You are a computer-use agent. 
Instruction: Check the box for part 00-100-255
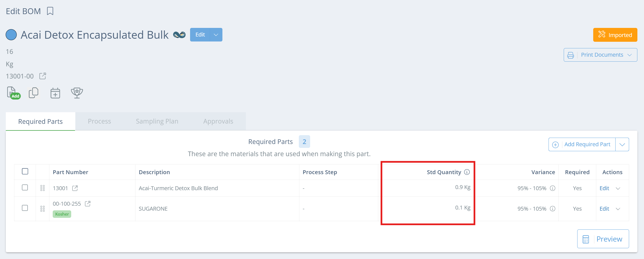(x=25, y=208)
